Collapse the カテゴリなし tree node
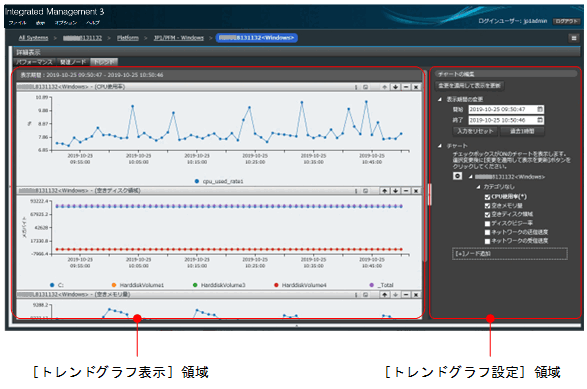This screenshot has height=389, width=587. tap(478, 186)
